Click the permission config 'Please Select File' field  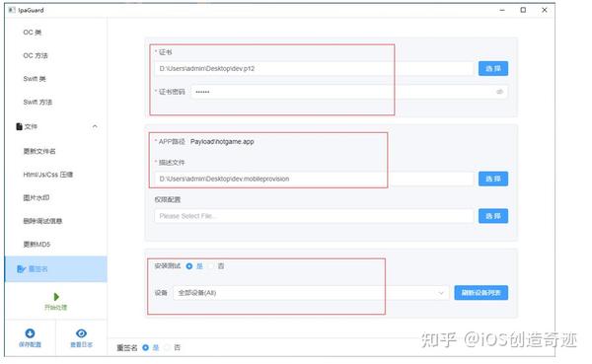tap(314, 216)
